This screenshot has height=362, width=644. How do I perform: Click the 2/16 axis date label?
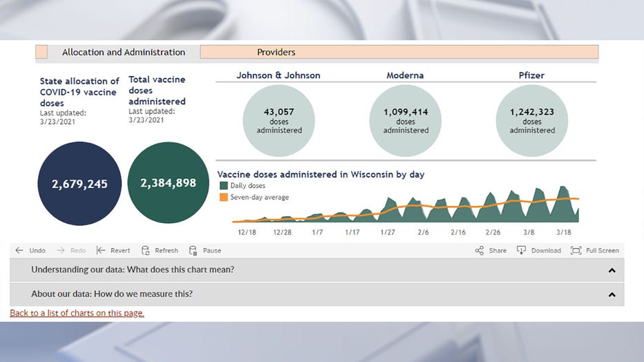click(458, 232)
